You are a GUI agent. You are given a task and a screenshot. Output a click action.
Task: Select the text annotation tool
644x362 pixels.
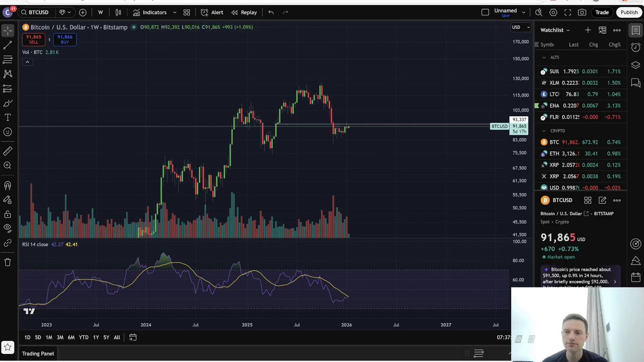click(8, 117)
